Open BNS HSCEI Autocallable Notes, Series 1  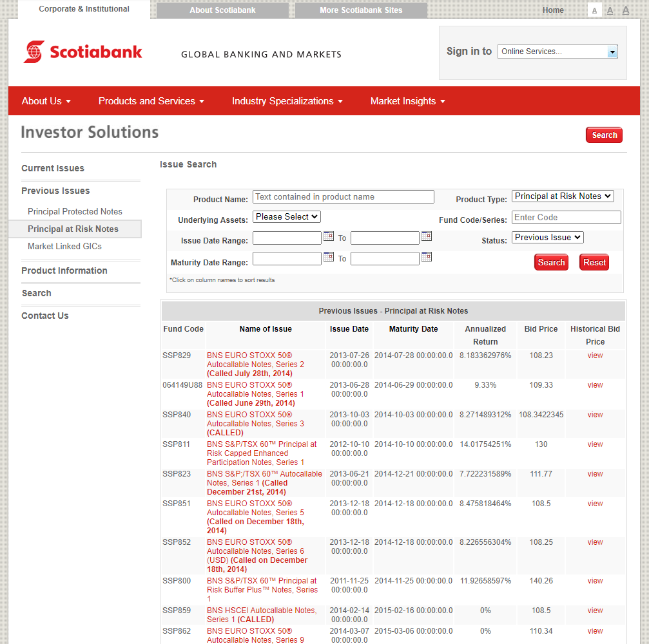coord(262,614)
